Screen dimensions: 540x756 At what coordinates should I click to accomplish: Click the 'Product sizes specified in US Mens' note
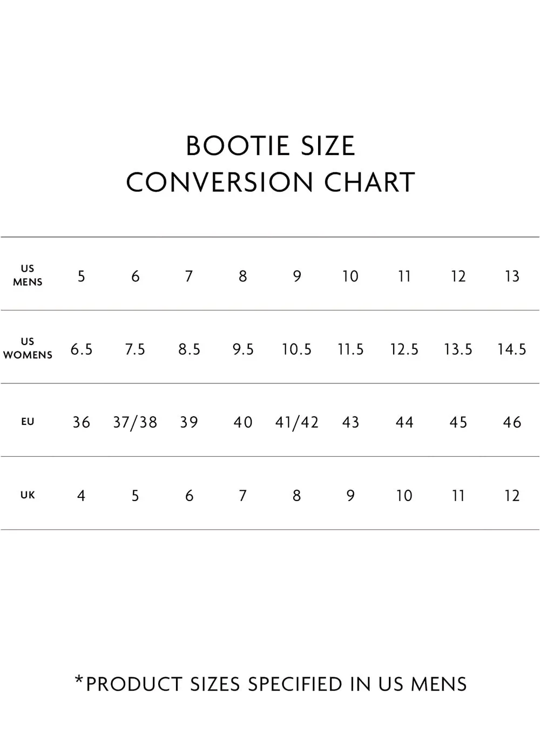[271, 684]
